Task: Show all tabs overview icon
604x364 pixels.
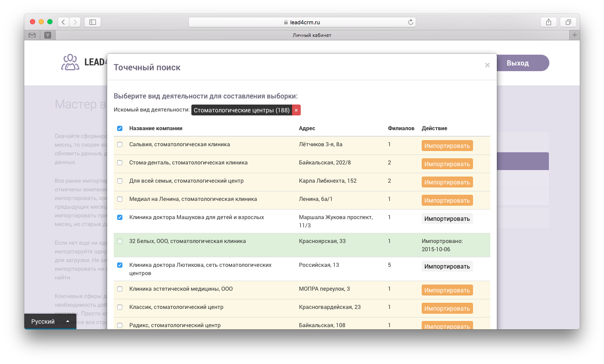Action: pos(568,22)
